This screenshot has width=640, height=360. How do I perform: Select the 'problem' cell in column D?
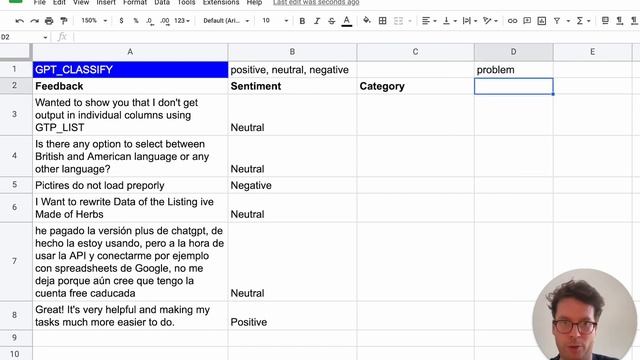[513, 70]
